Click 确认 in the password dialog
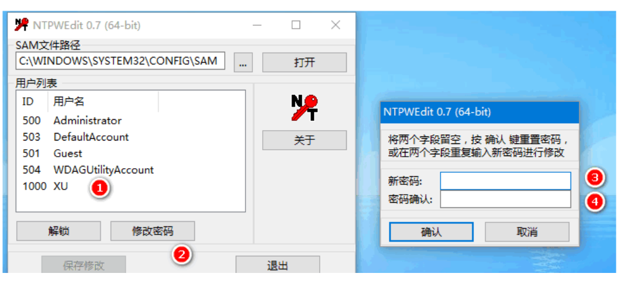644x281 pixels. point(431,231)
